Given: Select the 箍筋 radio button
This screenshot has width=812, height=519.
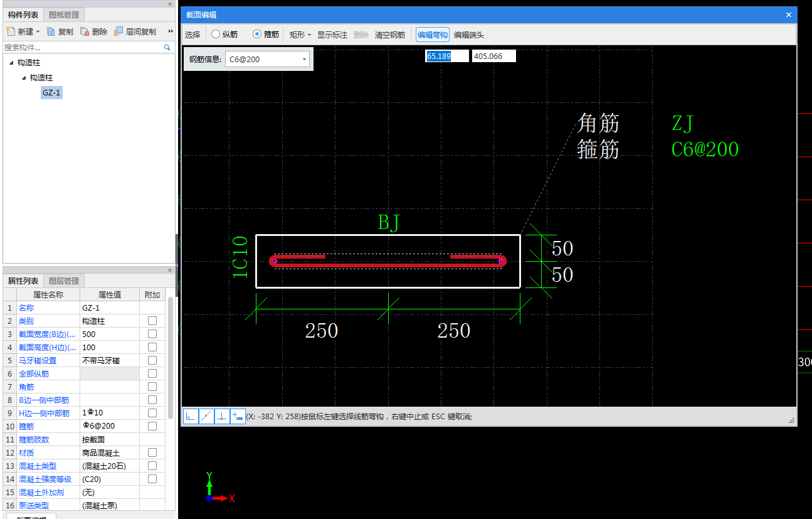Looking at the screenshot, I should 257,35.
